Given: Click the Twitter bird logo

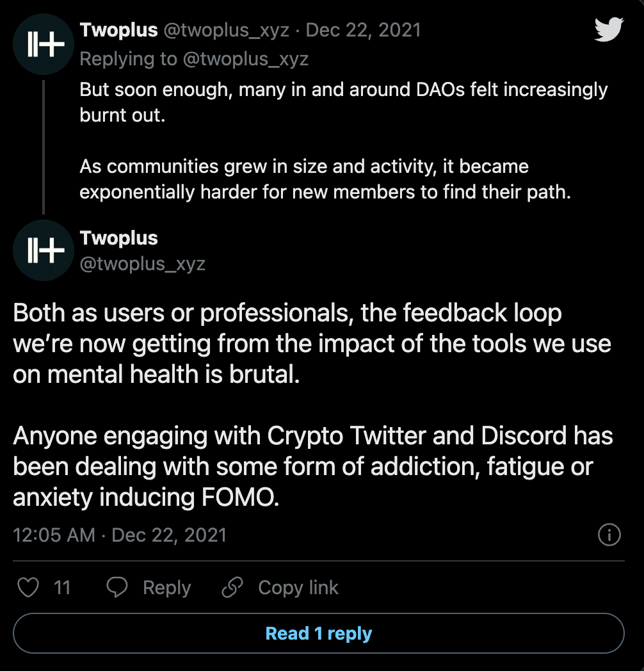Looking at the screenshot, I should (609, 29).
